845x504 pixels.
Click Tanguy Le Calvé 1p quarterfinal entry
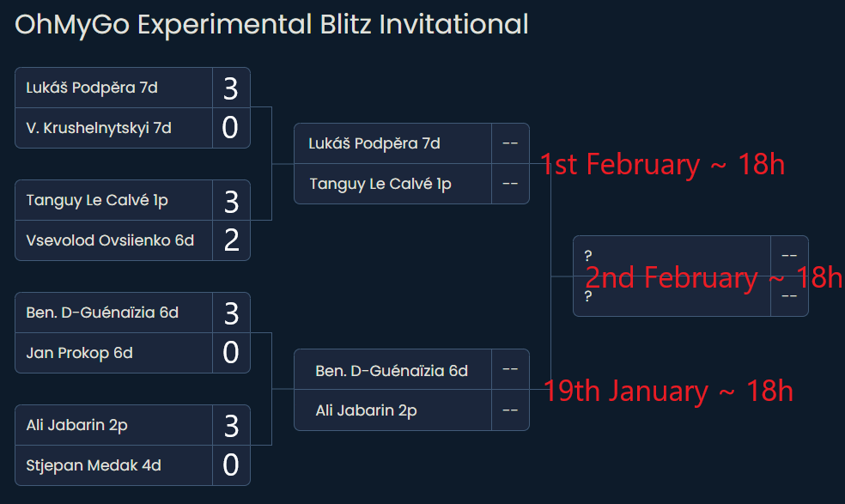click(x=113, y=200)
